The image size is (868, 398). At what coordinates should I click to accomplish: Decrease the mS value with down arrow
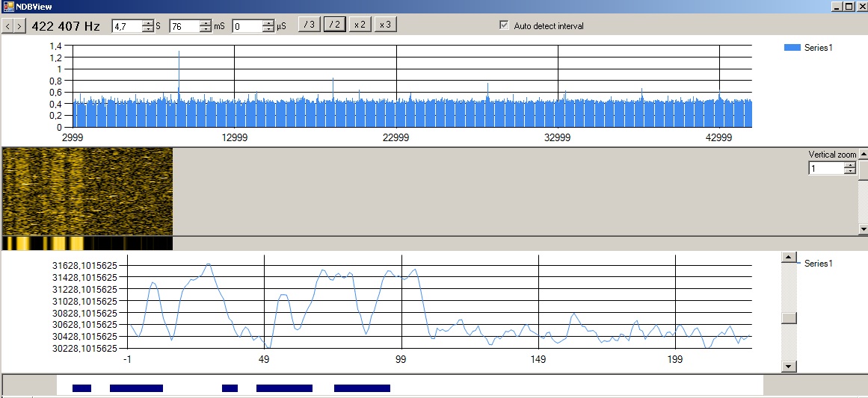click(x=206, y=28)
